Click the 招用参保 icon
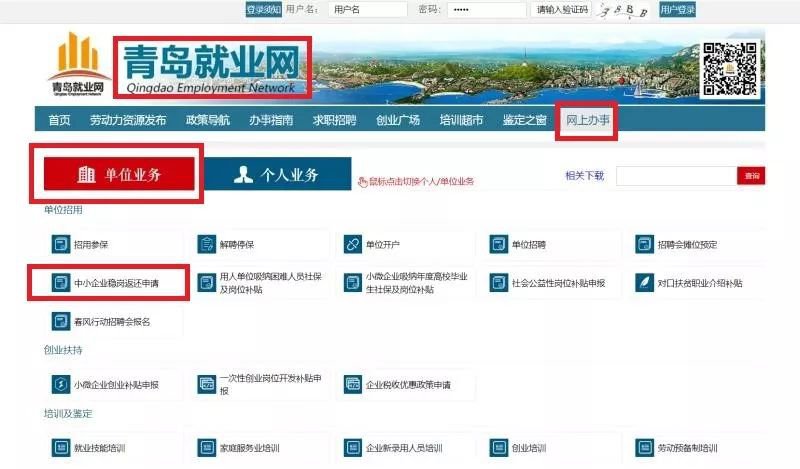Screen dimensions: 800x469 point(61,243)
